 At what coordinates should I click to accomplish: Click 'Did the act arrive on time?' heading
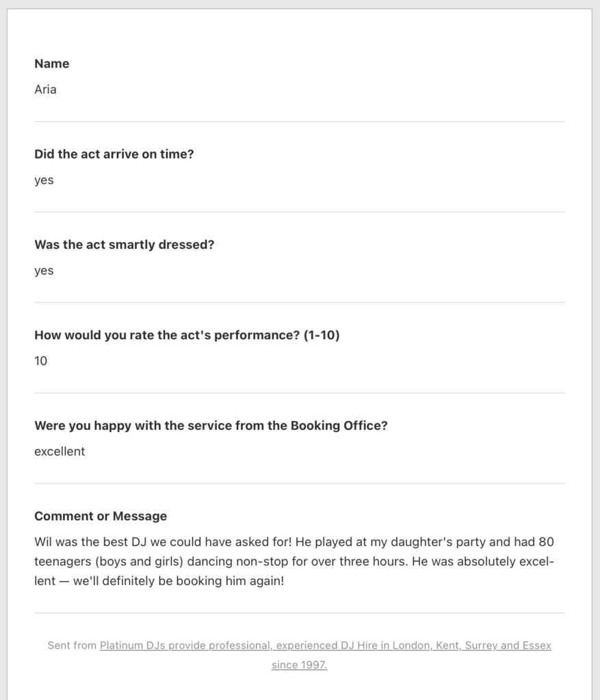(114, 154)
